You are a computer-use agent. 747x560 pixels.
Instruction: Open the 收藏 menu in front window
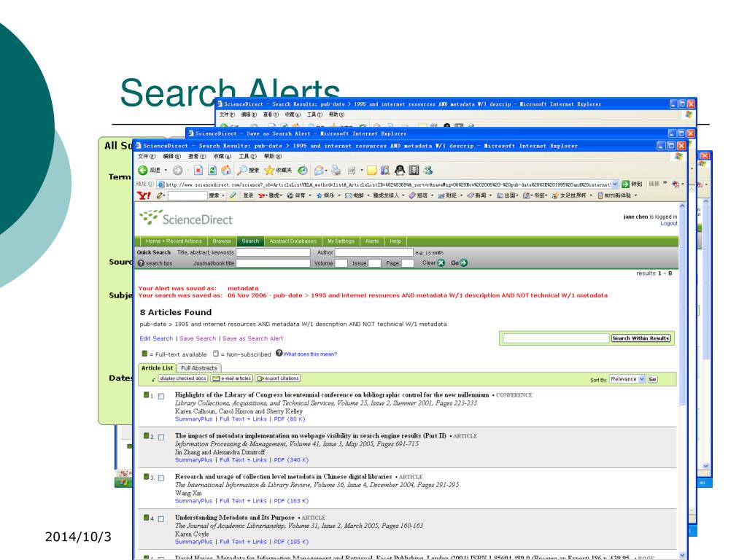pos(222,156)
